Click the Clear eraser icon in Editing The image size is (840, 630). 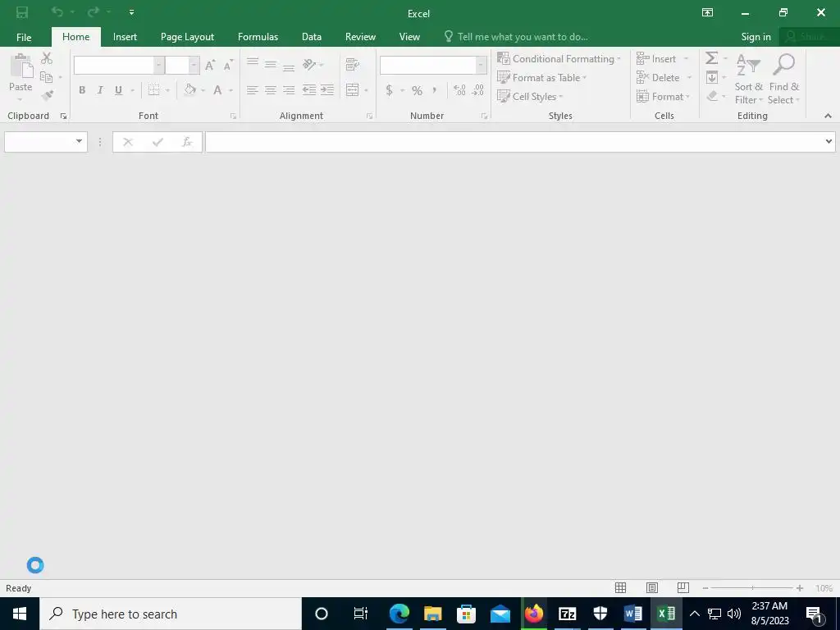(712, 96)
